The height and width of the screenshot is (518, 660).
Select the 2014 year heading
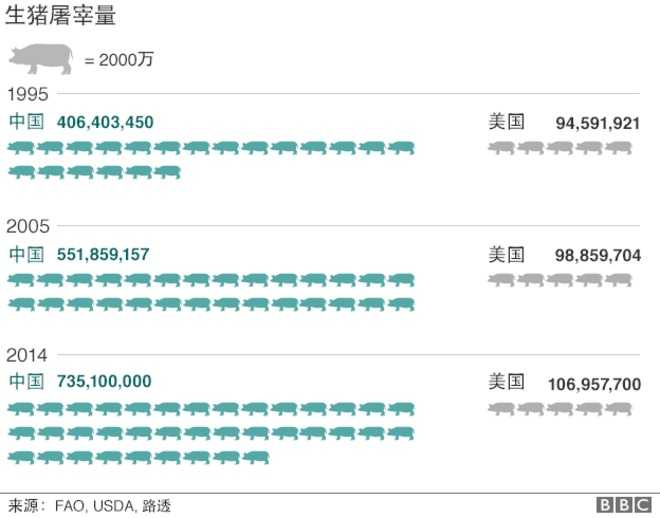coord(27,355)
